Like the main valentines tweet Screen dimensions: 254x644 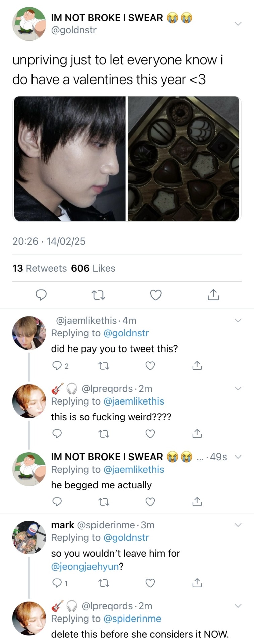click(155, 295)
